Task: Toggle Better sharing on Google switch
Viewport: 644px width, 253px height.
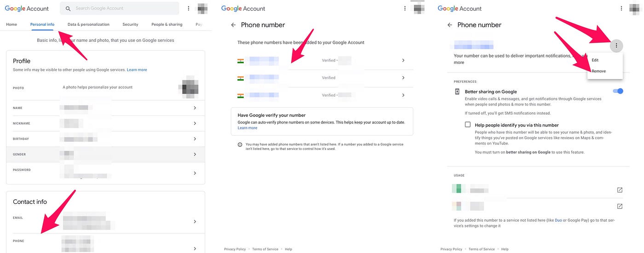Action: (x=618, y=91)
